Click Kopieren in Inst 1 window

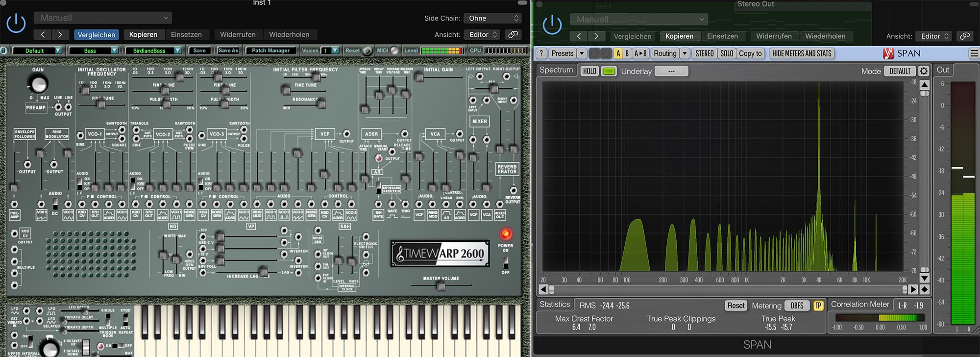(143, 34)
